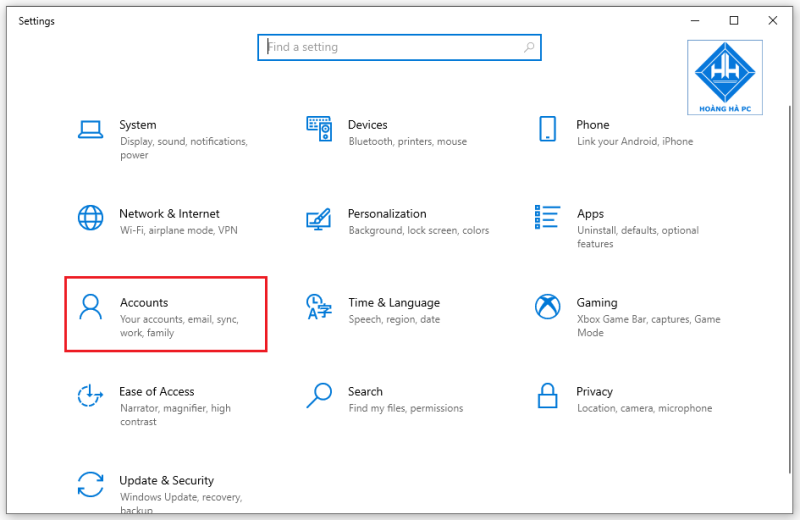Click the Privacy heading text
The height and width of the screenshot is (520, 800).
[x=594, y=391]
